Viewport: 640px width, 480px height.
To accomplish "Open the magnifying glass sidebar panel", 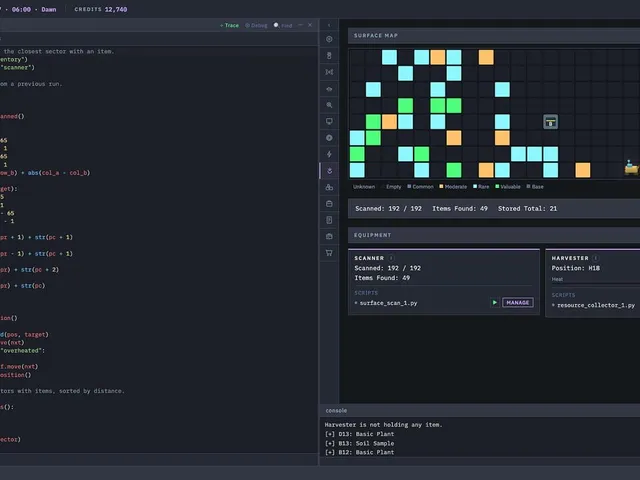I will coord(329,105).
